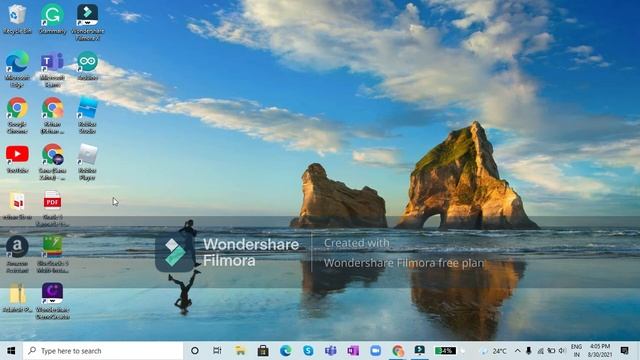
Task: Open Microsoft Store from the taskbar
Action: (263, 351)
